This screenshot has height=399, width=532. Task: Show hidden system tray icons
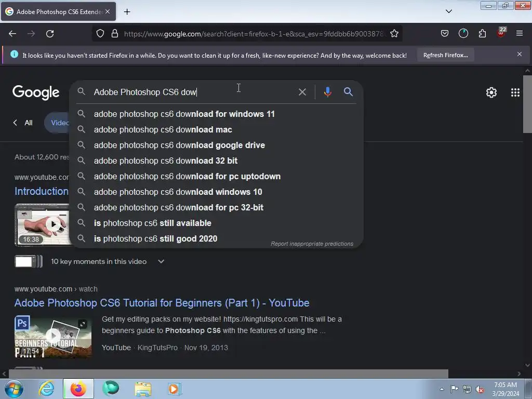(x=442, y=389)
